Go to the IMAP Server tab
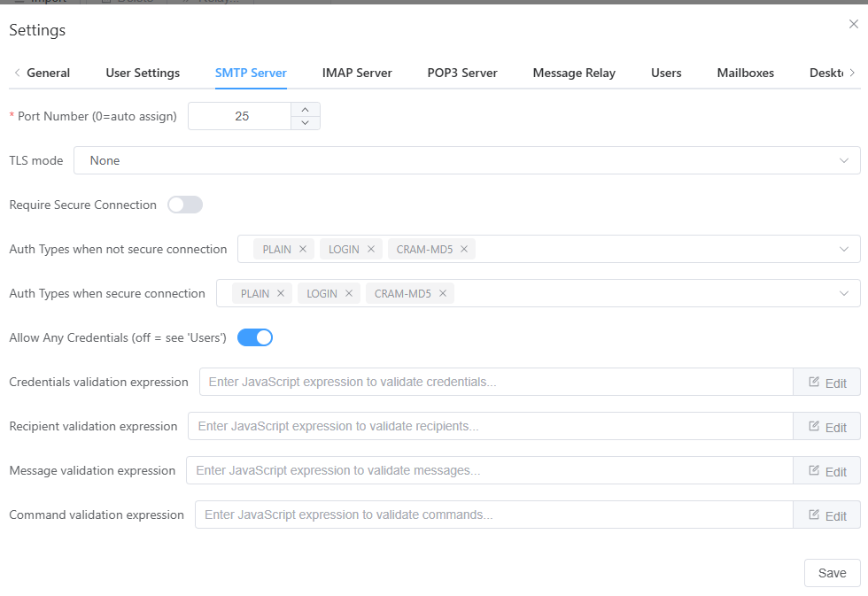Screen dimensions: 868x596 pos(357,73)
